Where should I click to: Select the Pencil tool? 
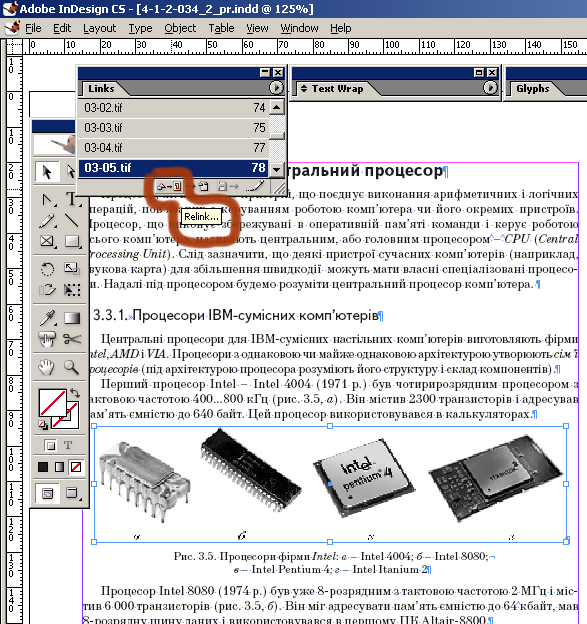[x=47, y=220]
